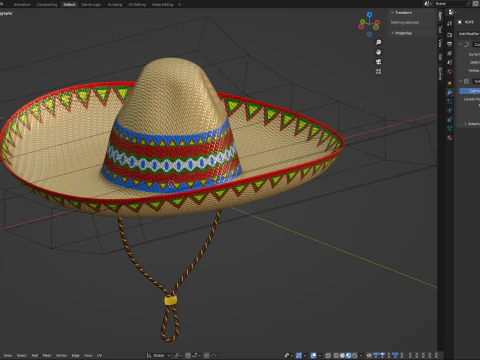Image resolution: width=480 pixels, height=360 pixels.
Task: Toggle viewport gizmos visibility
Action: [299, 355]
